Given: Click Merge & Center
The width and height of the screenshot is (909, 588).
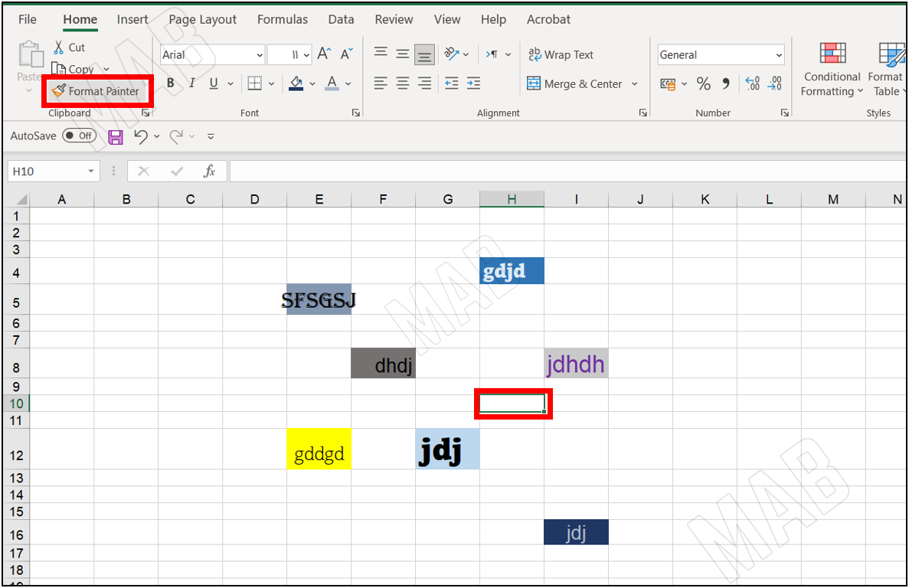Looking at the screenshot, I should [574, 84].
